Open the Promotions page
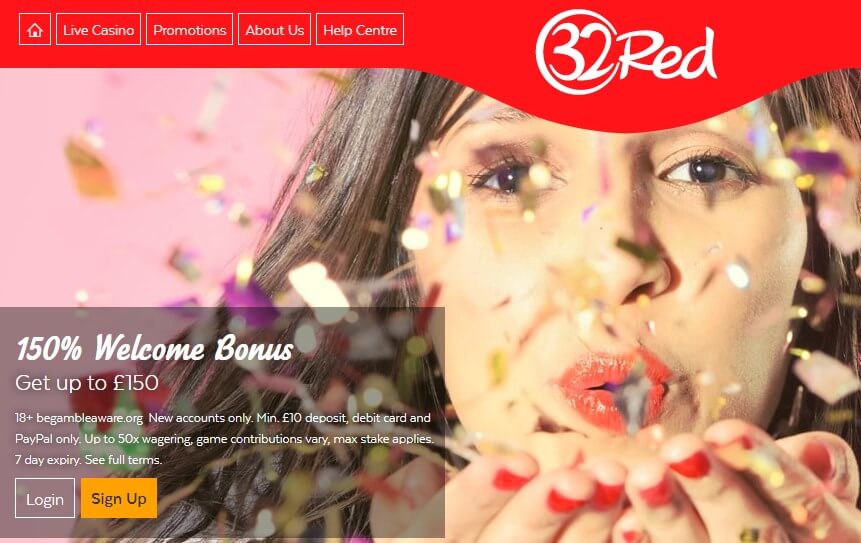 point(189,30)
